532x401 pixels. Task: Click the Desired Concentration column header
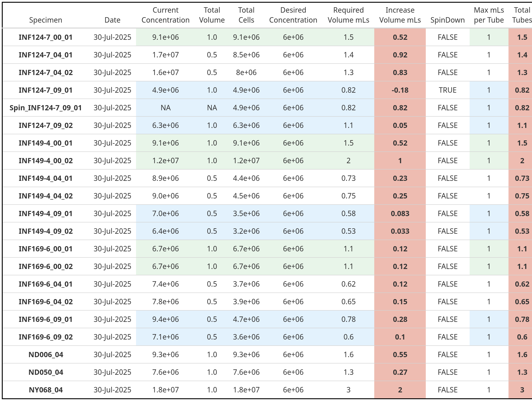tap(293, 15)
